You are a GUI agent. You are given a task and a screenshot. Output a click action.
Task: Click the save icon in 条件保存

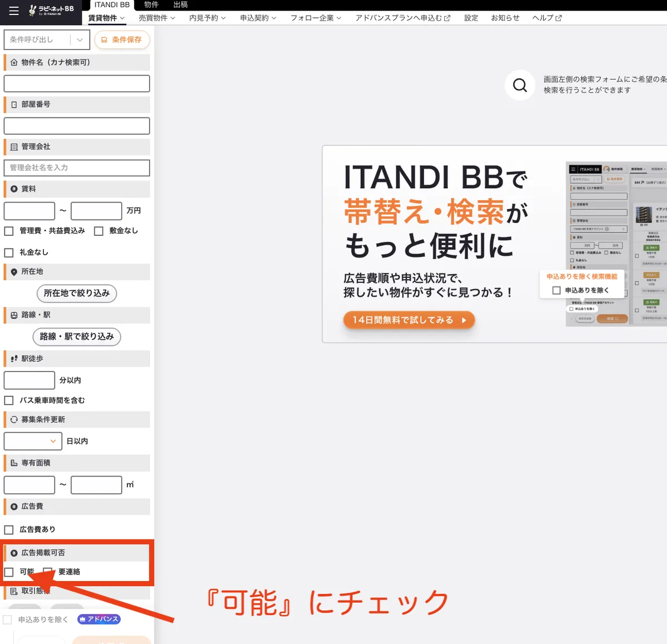tap(104, 40)
